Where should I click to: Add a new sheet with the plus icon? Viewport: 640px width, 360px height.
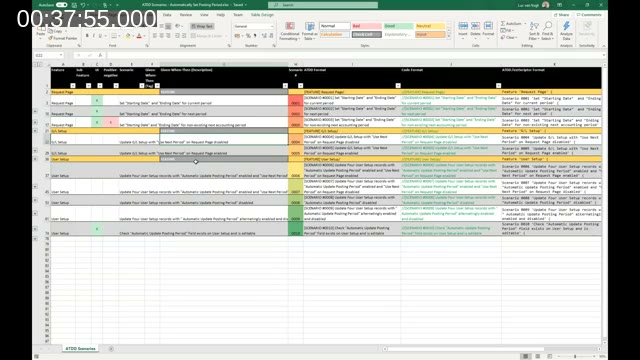(x=111, y=349)
